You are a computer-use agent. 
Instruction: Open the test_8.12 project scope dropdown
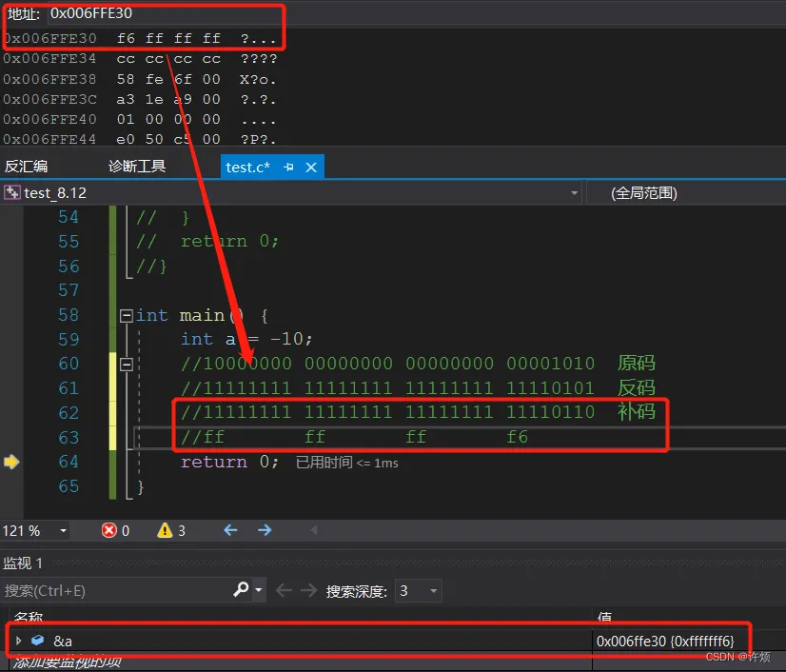574,193
